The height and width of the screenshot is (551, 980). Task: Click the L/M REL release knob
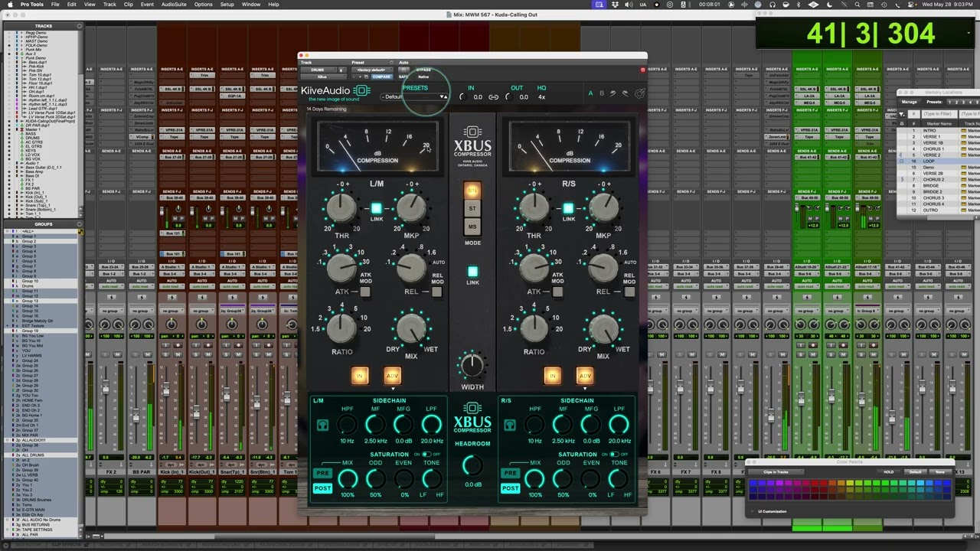pyautogui.click(x=411, y=267)
